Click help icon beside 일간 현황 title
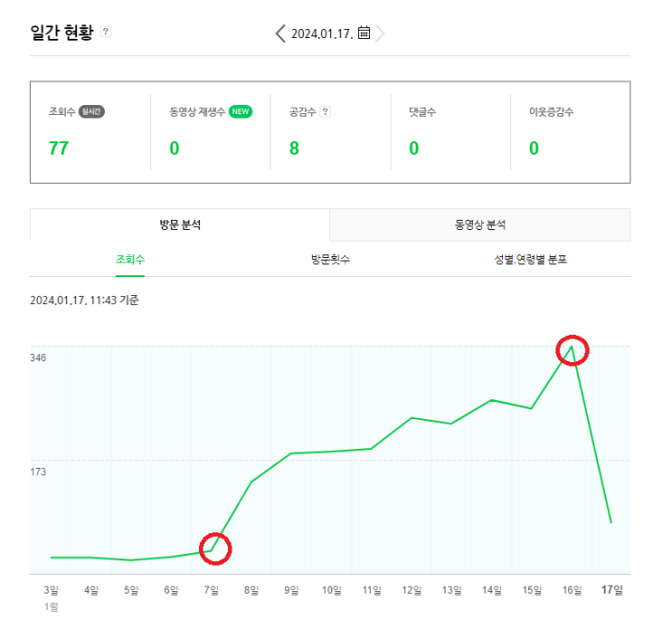Viewport: 672px width, 639px height. 106,32
